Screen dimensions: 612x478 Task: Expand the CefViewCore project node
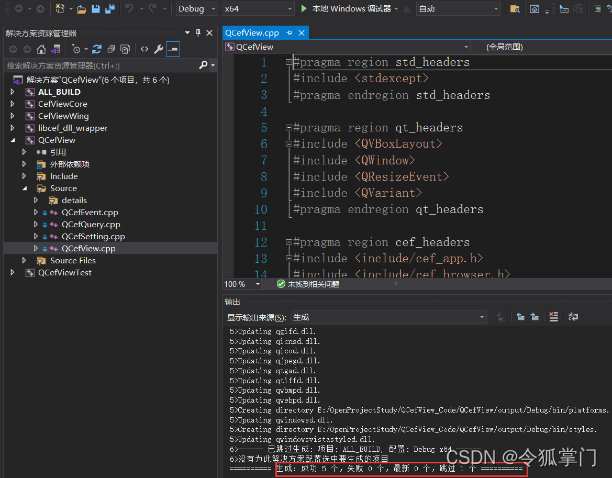12,104
